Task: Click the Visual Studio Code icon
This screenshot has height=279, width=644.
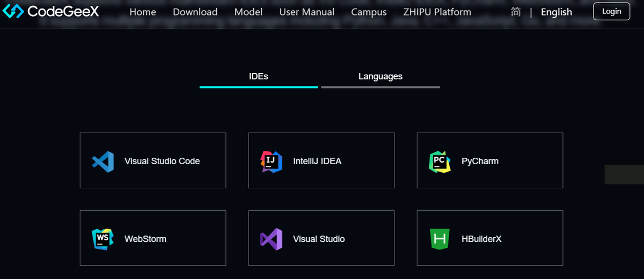Action: [x=103, y=161]
